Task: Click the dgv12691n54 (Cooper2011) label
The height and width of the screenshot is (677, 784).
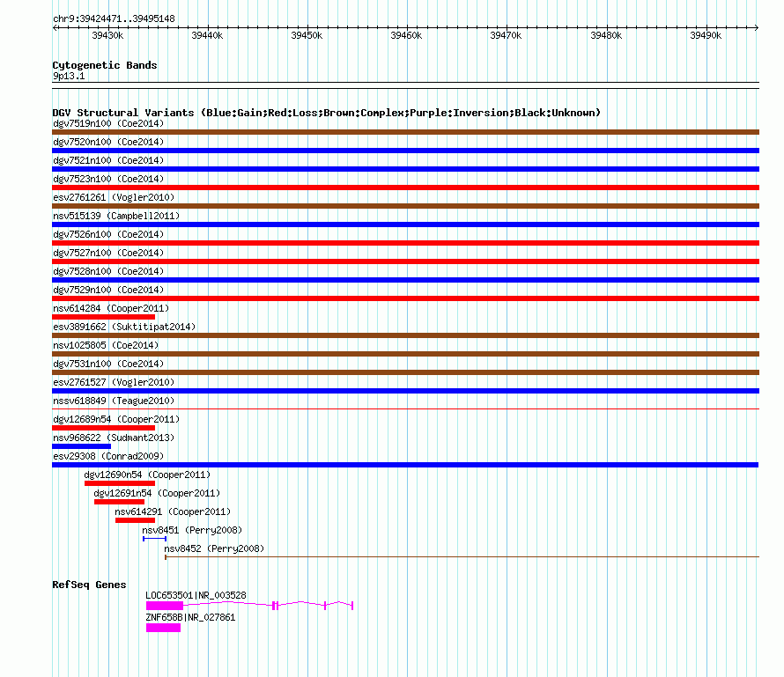Action: [157, 493]
